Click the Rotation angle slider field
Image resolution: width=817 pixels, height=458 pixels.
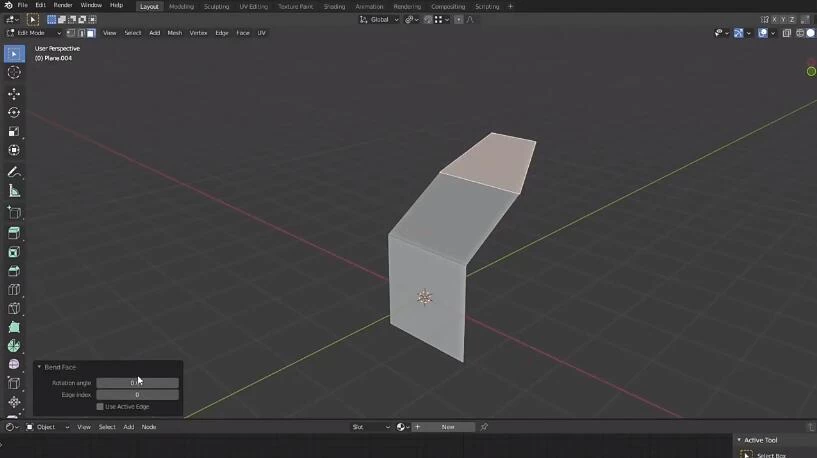[137, 383]
